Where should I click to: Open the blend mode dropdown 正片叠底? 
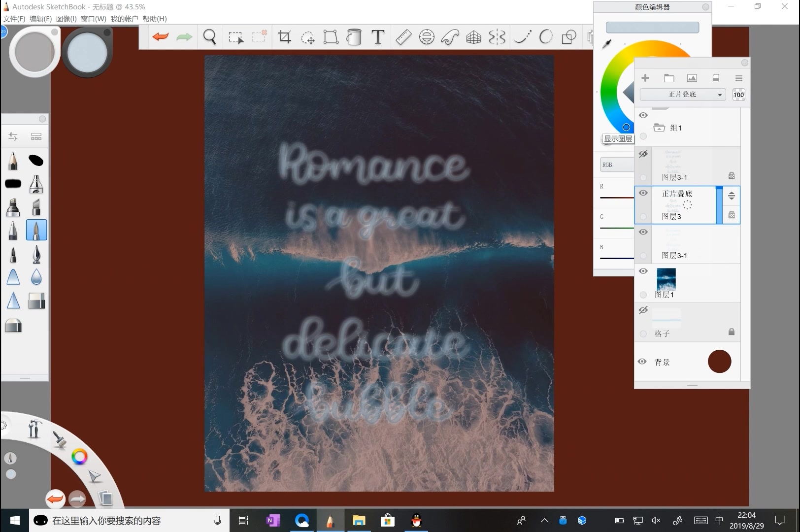pos(683,95)
